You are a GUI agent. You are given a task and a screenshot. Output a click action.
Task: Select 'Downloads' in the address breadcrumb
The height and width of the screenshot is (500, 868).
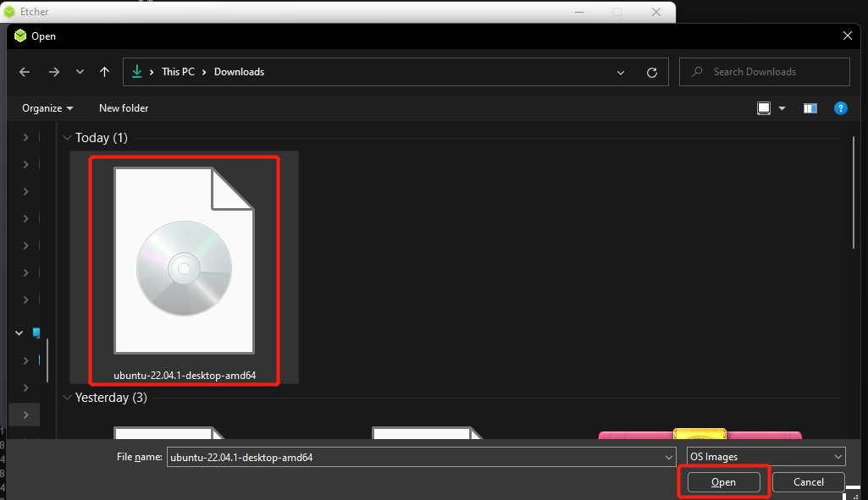(x=239, y=72)
